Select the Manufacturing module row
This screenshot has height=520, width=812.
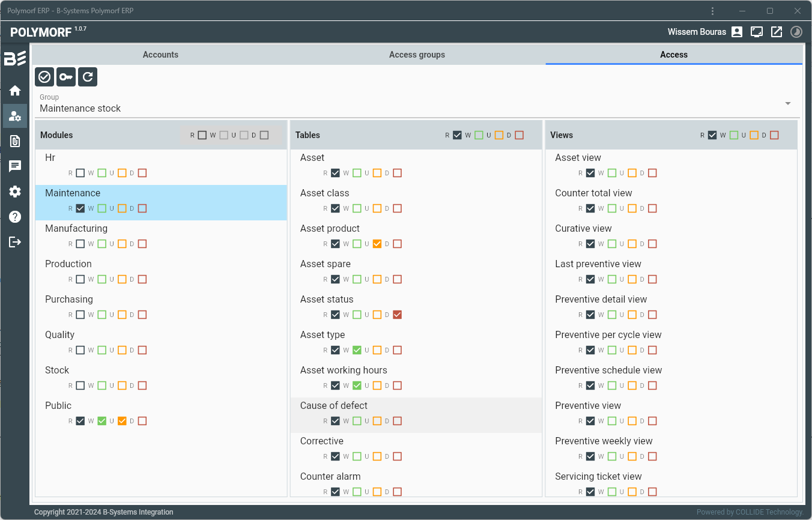pos(76,229)
